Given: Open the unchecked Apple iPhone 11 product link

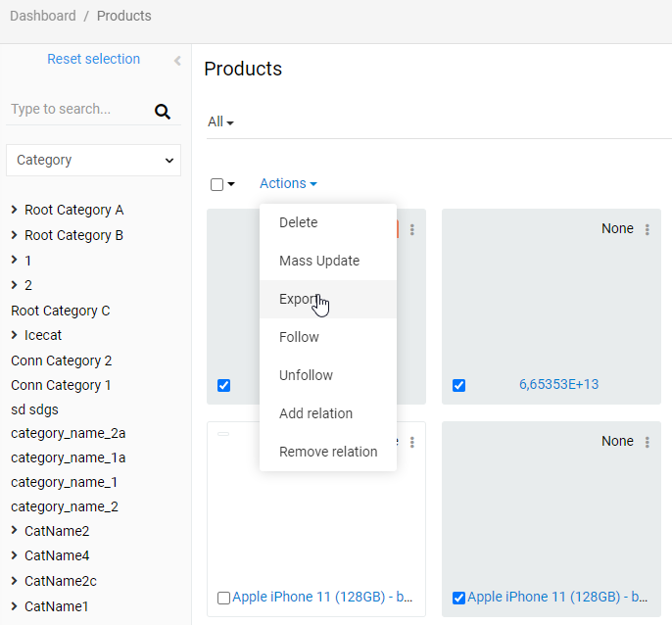Looking at the screenshot, I should [x=322, y=597].
